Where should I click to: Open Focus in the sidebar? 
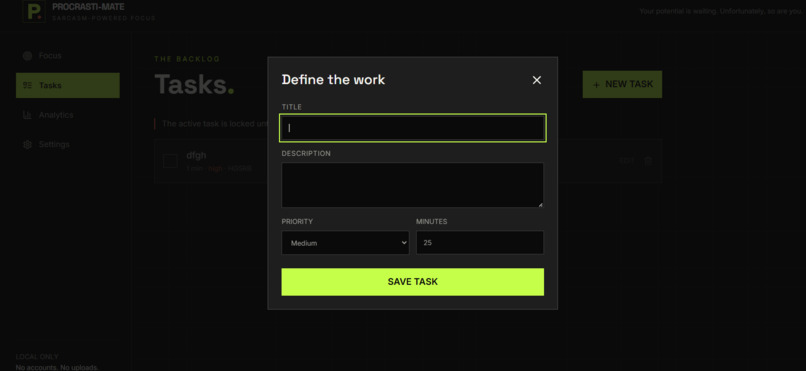[68, 55]
